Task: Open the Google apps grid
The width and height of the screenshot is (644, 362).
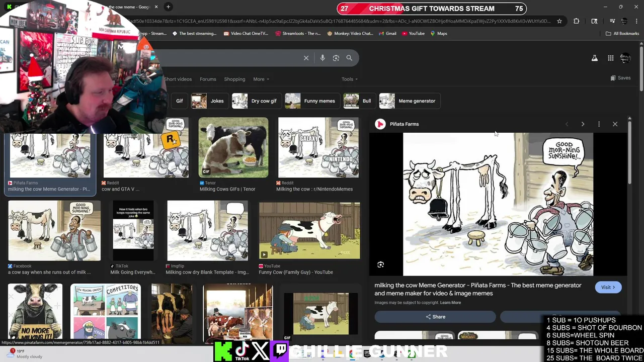Action: coord(610,58)
